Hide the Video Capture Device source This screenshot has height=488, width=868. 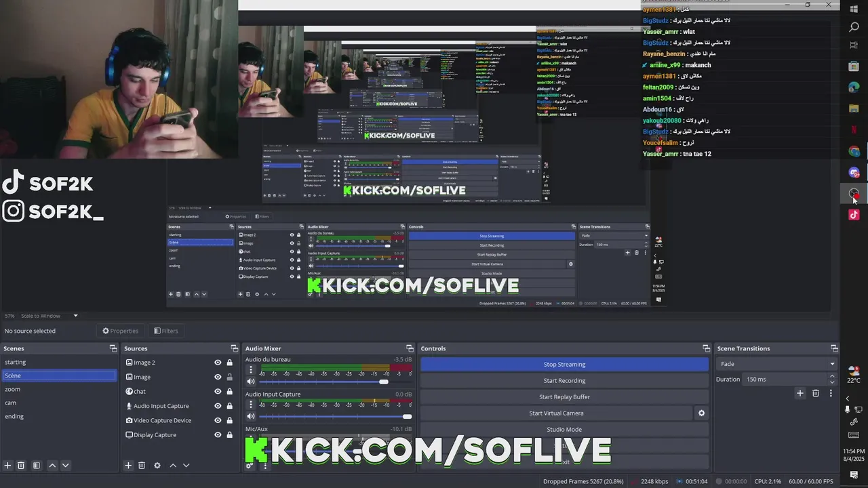[218, 420]
